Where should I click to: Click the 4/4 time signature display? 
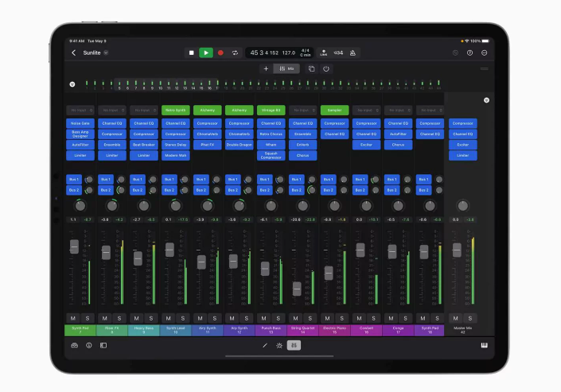coord(306,51)
